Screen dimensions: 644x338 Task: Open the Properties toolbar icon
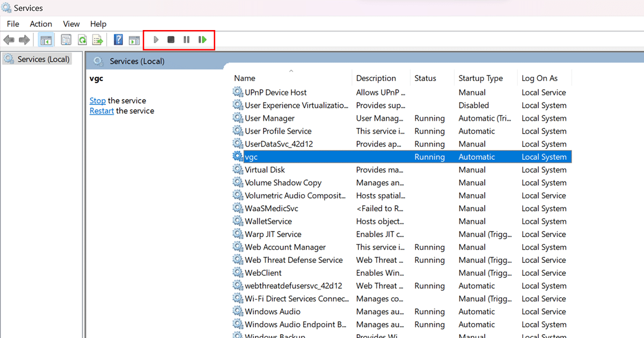coord(66,40)
